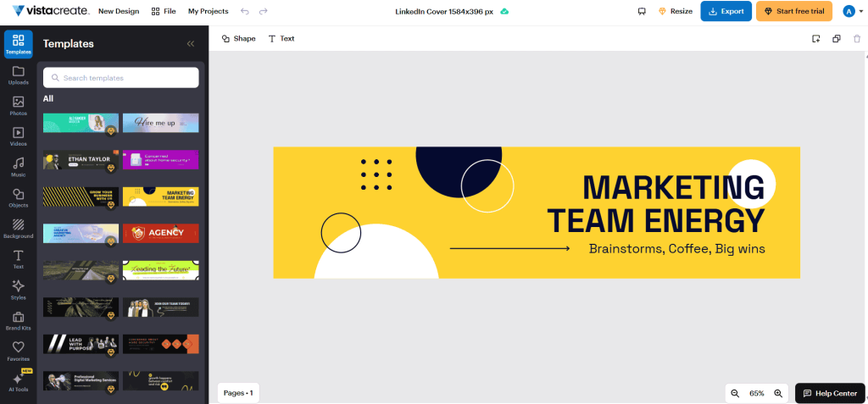Image resolution: width=868 pixels, height=404 pixels.
Task: Duplicate the page icon
Action: pos(837,39)
